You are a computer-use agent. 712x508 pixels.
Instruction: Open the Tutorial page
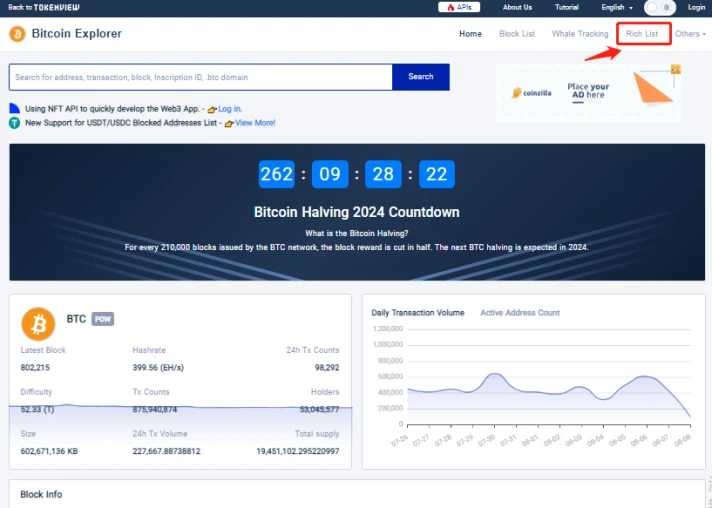567,7
